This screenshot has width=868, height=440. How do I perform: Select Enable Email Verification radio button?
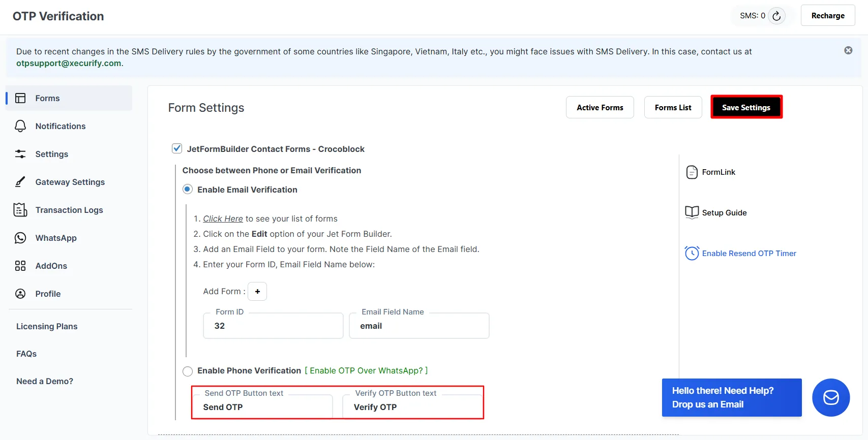tap(188, 190)
